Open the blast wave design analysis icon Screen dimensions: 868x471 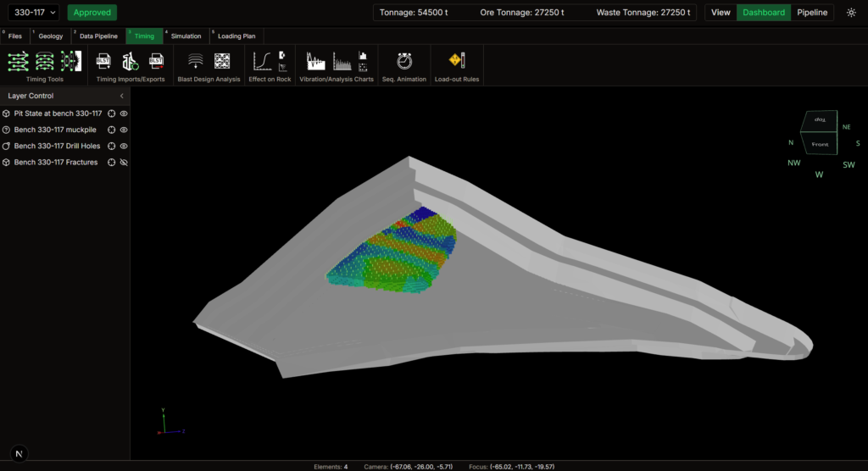click(x=196, y=62)
